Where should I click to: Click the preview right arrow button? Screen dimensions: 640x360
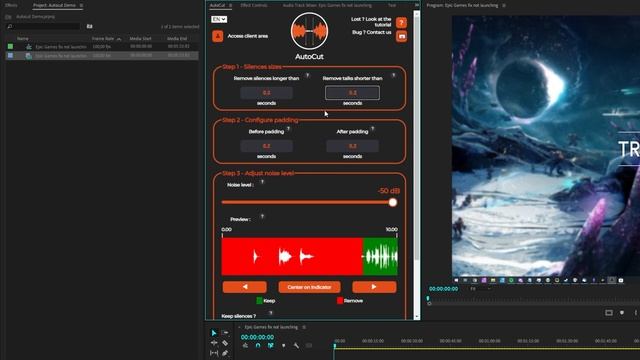(x=374, y=287)
